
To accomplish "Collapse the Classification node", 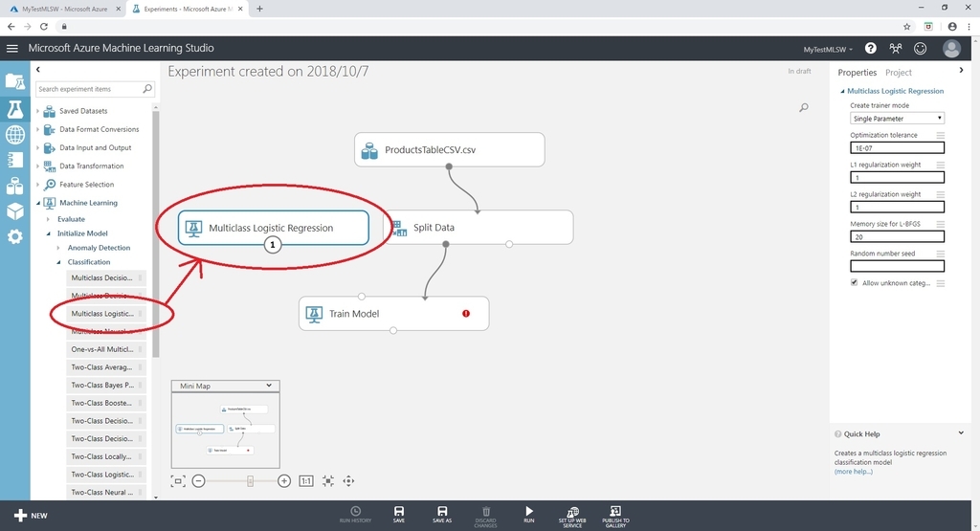I will click(x=58, y=262).
